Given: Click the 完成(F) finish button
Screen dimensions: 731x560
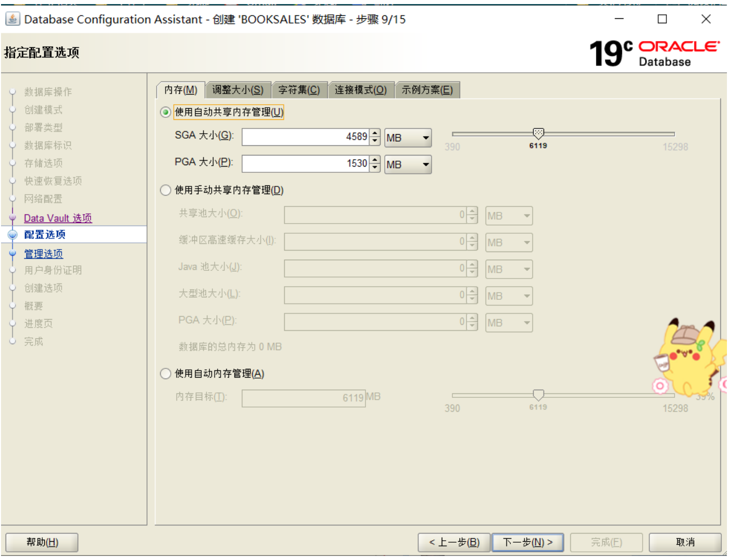Looking at the screenshot, I should (x=606, y=542).
